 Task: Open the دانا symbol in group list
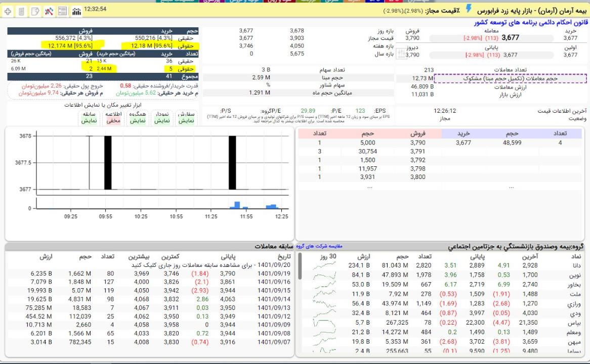click(574, 265)
